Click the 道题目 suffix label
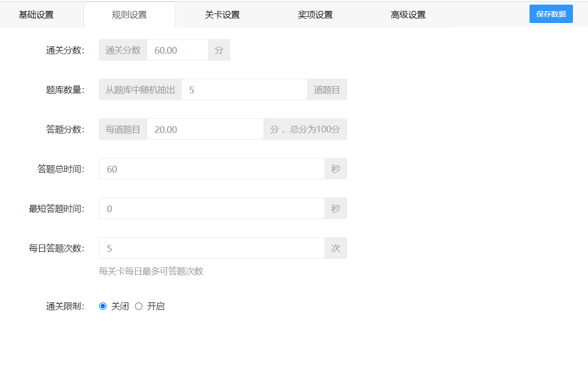Screen dimensions: 588x366 327,90
